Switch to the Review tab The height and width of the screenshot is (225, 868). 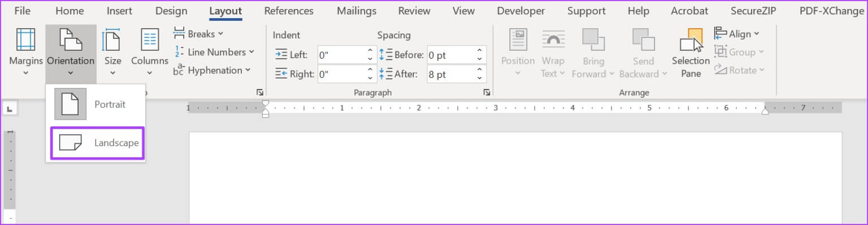pyautogui.click(x=414, y=11)
